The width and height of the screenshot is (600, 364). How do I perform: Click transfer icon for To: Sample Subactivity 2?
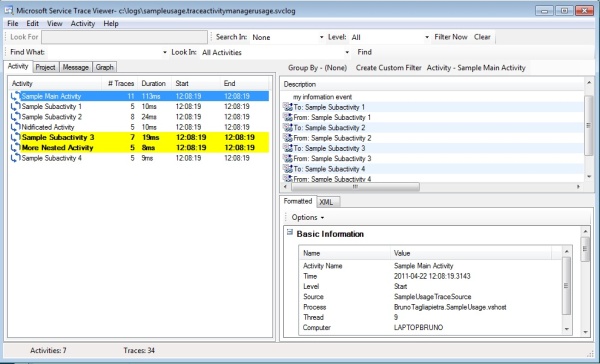pyautogui.click(x=287, y=127)
